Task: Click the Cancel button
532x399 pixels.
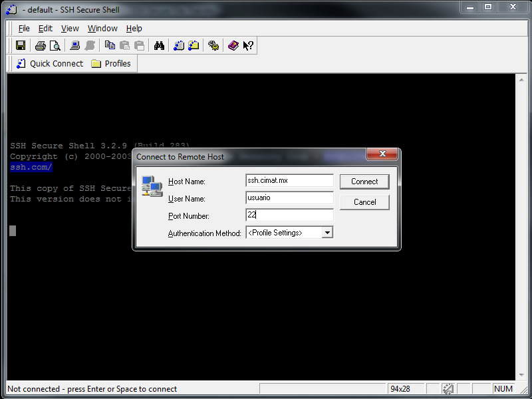Action: pos(364,202)
